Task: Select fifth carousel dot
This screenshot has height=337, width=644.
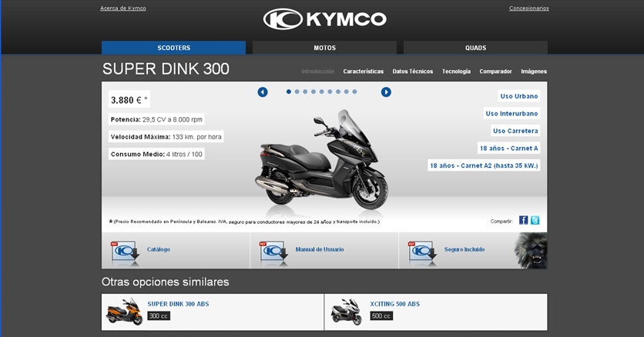Action: pos(321,92)
